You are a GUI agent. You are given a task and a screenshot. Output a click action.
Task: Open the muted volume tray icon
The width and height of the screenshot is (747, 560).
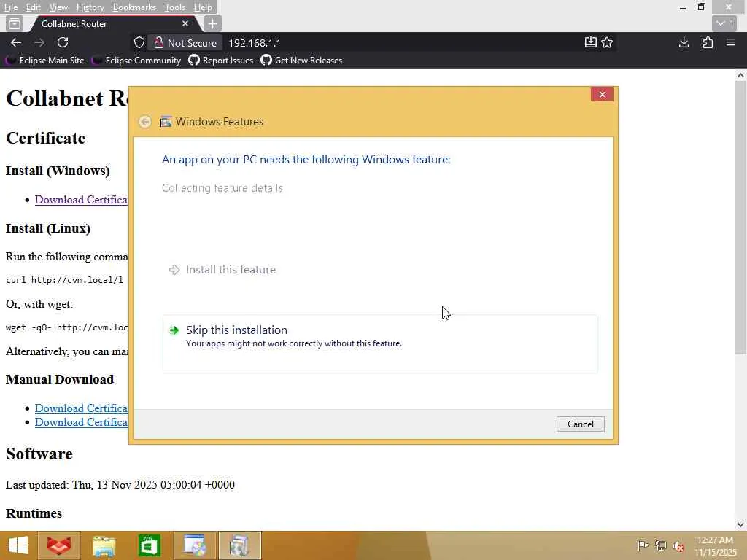pyautogui.click(x=678, y=546)
